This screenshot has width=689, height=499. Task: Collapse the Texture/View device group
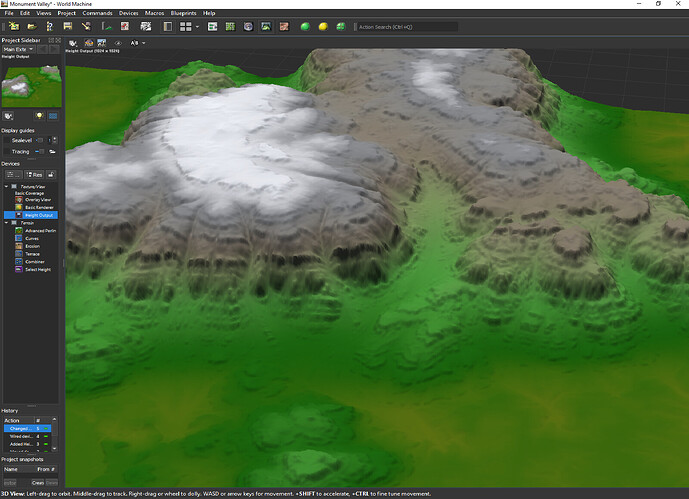click(6, 187)
